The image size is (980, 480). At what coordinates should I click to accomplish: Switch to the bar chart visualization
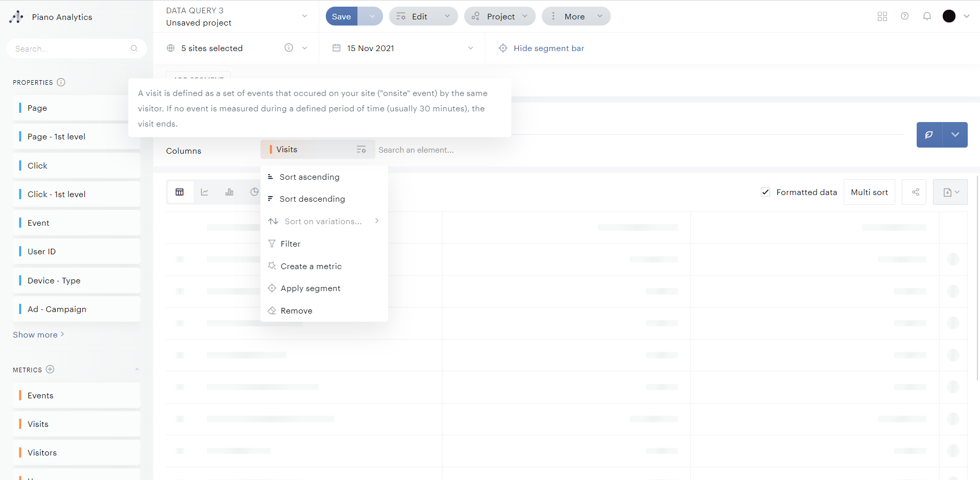point(229,192)
